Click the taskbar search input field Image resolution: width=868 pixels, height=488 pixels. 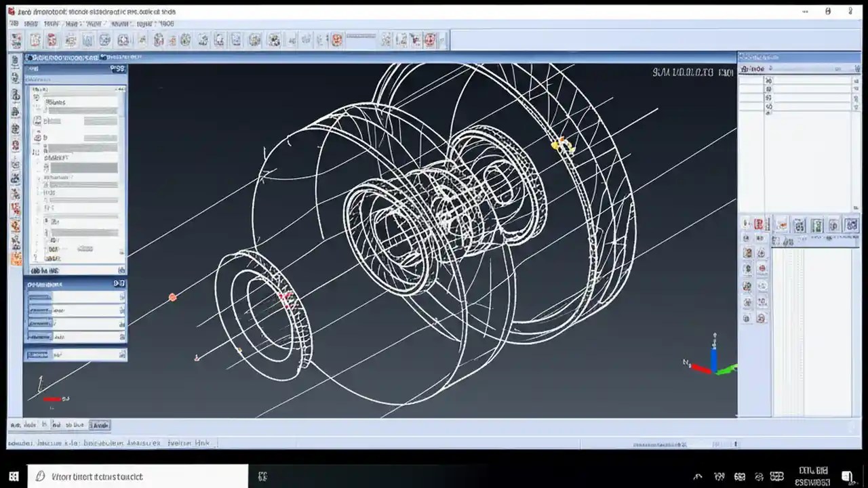coord(136,476)
